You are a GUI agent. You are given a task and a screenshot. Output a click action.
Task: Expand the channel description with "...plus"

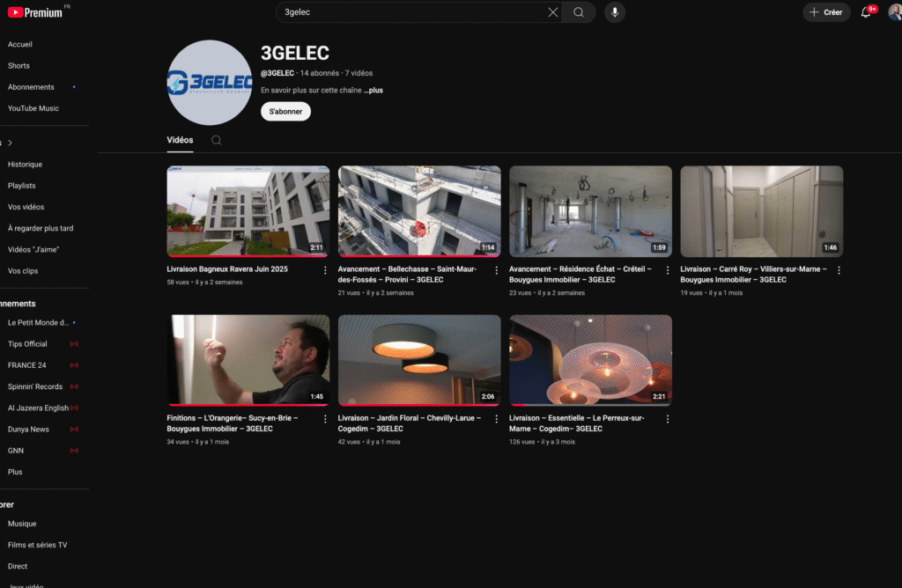tap(373, 90)
